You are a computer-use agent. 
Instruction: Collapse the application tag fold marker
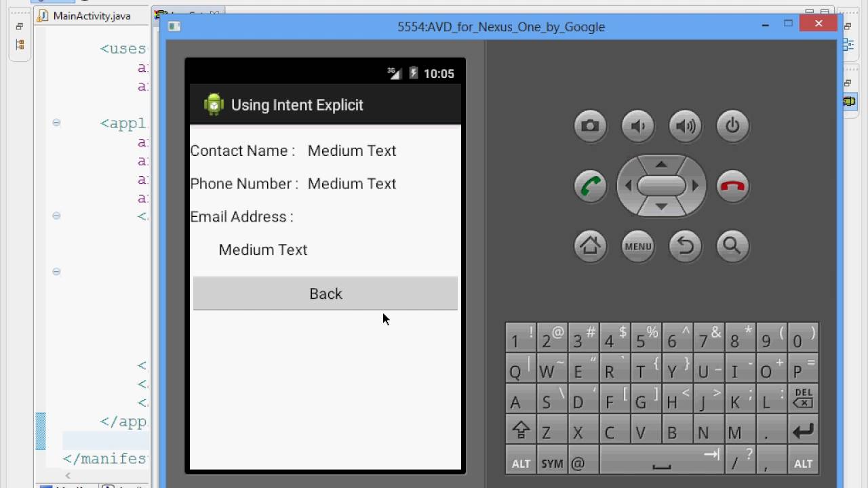pyautogui.click(x=56, y=123)
